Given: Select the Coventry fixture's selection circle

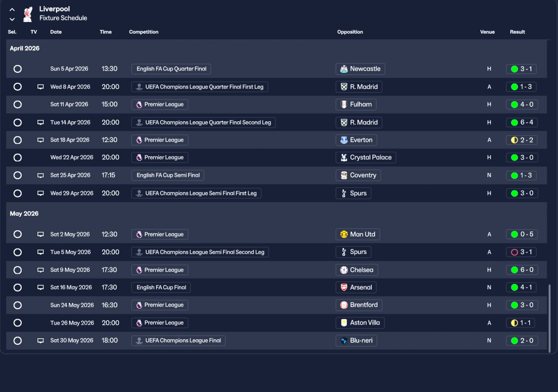Looking at the screenshot, I should (x=17, y=175).
